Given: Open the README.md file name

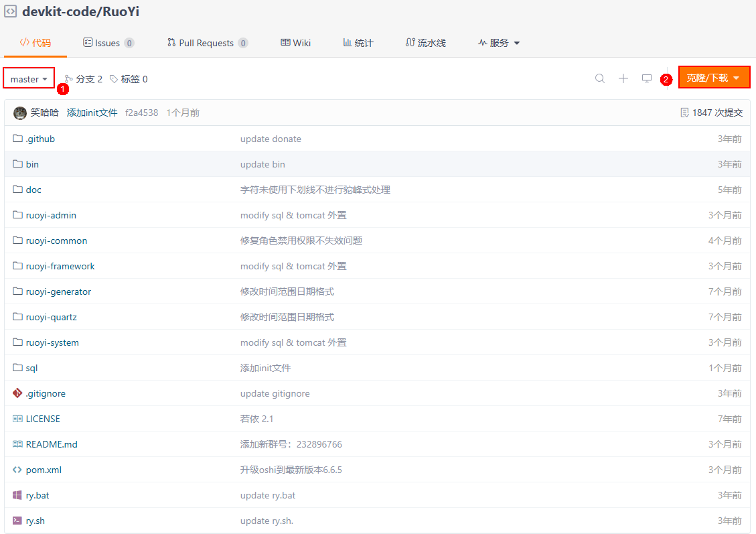Looking at the screenshot, I should tap(52, 444).
